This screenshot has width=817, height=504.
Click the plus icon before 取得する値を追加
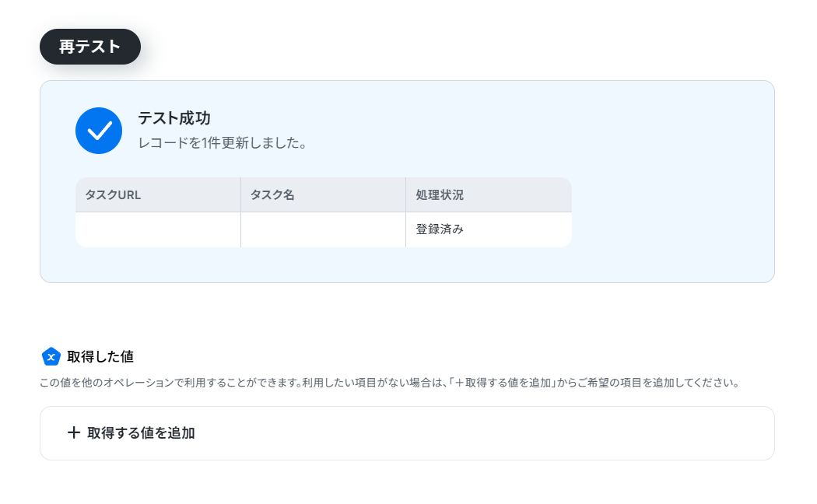[74, 432]
